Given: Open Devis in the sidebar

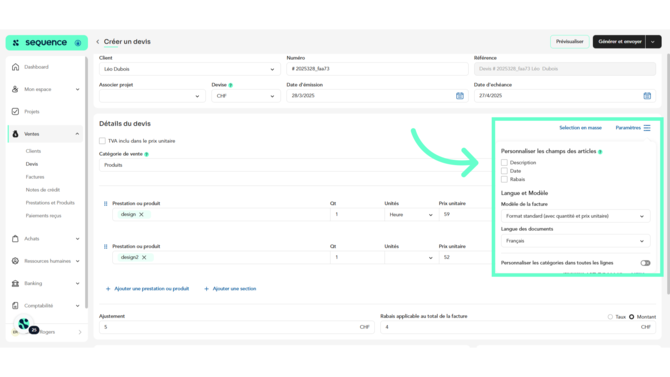Looking at the screenshot, I should 32,164.
